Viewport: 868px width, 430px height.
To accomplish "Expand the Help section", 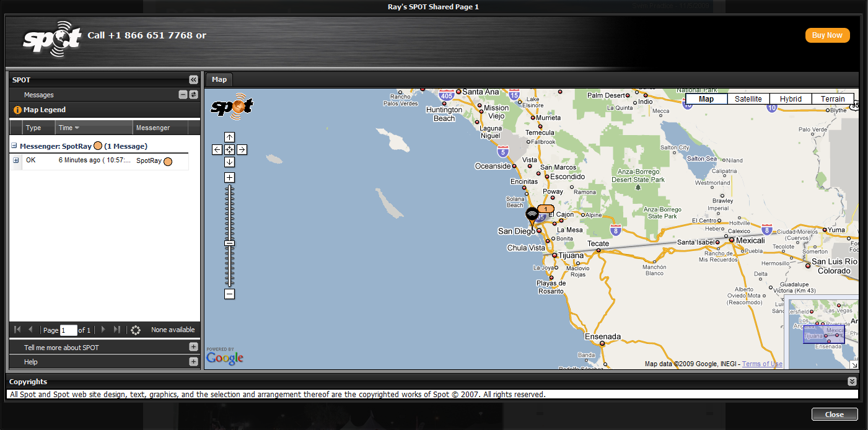I will point(193,362).
